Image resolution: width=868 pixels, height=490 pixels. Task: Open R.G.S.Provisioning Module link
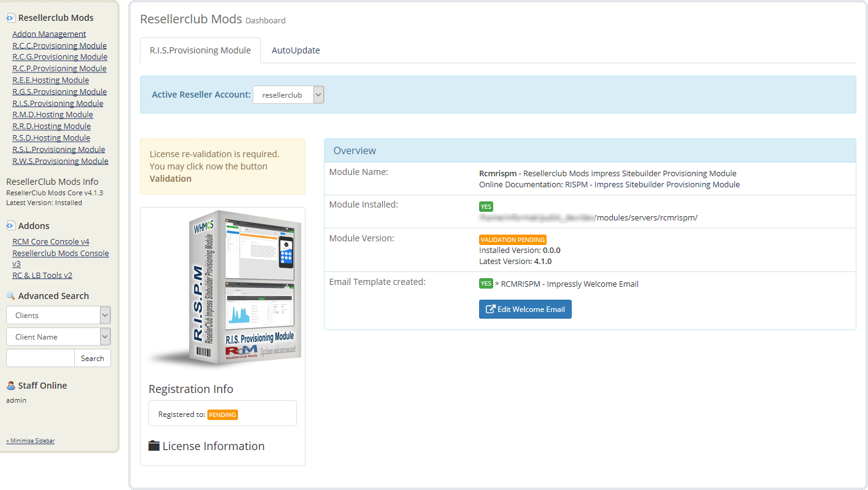click(60, 91)
